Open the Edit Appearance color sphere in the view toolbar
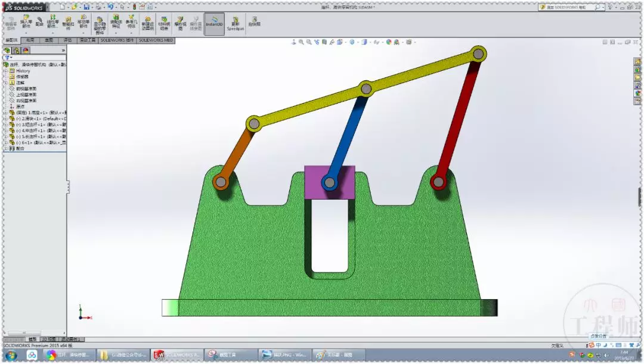 pyautogui.click(x=389, y=42)
